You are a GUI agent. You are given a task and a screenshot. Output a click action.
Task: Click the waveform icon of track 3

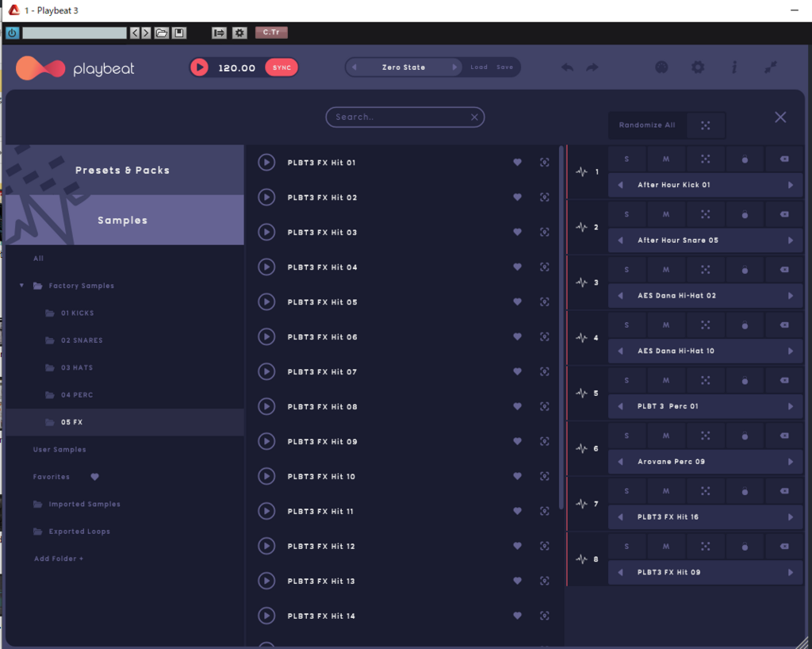point(581,282)
